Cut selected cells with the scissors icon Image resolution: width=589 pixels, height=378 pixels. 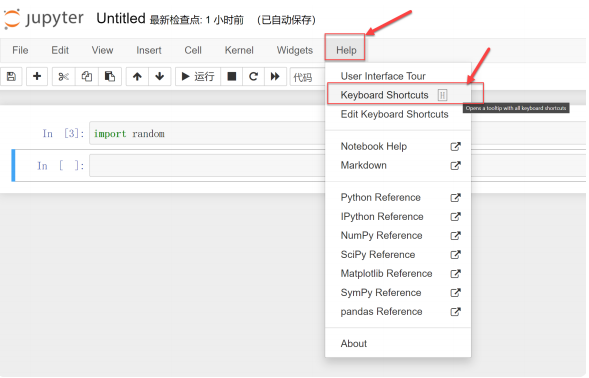tap(63, 77)
